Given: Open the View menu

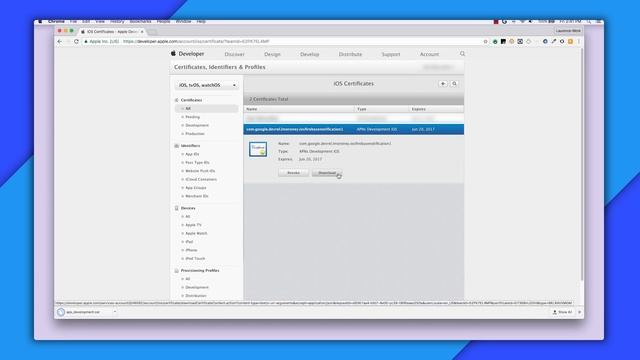Looking at the screenshot, I should pyautogui.click(x=100, y=21).
